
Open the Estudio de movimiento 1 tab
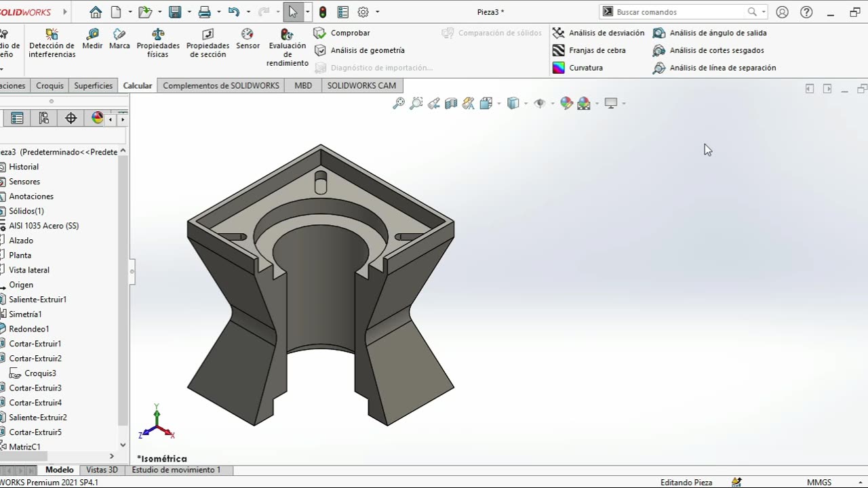[x=176, y=470]
